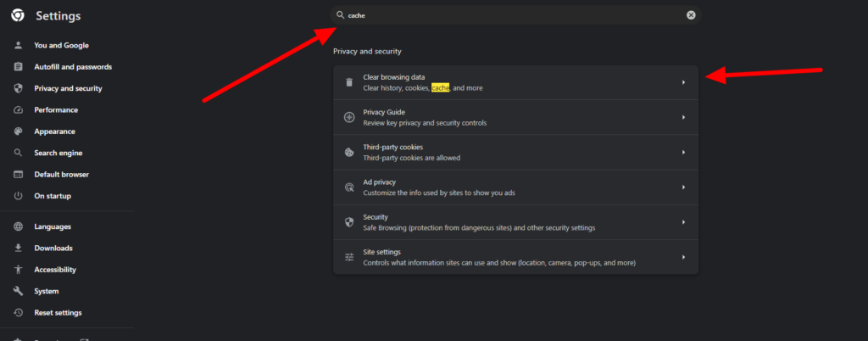Expand the Privacy Guide row arrow
Image resolution: width=868 pixels, height=341 pixels.
[684, 117]
